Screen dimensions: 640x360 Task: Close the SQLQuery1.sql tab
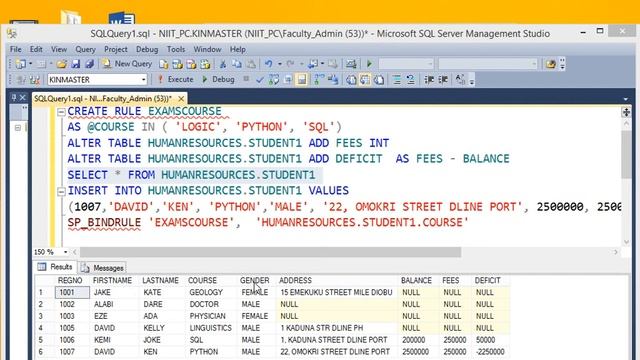[180, 98]
